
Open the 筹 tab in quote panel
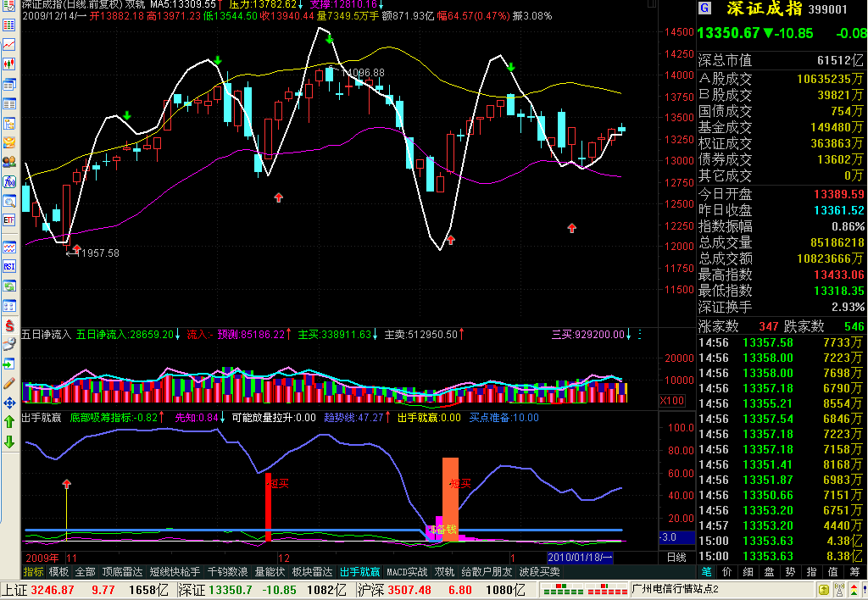[x=854, y=572]
